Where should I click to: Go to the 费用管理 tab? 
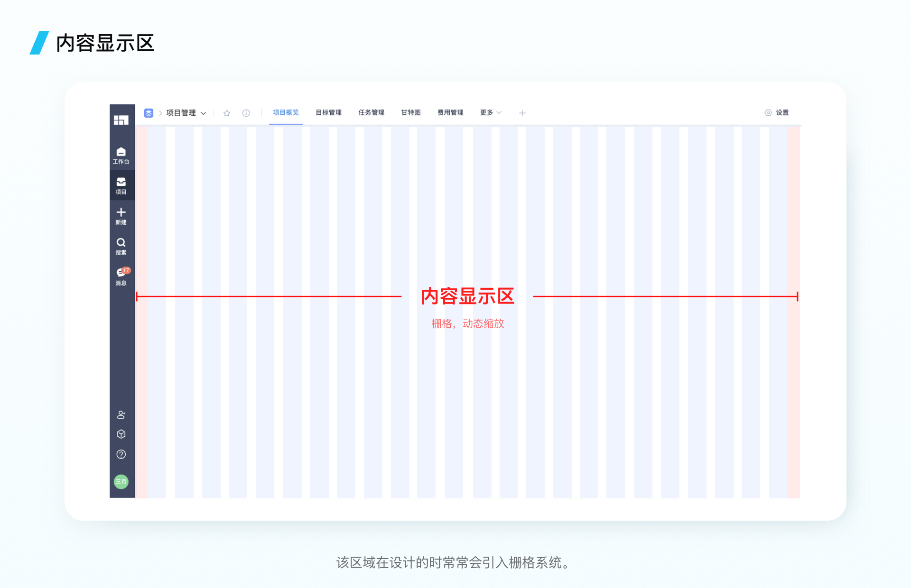click(450, 112)
